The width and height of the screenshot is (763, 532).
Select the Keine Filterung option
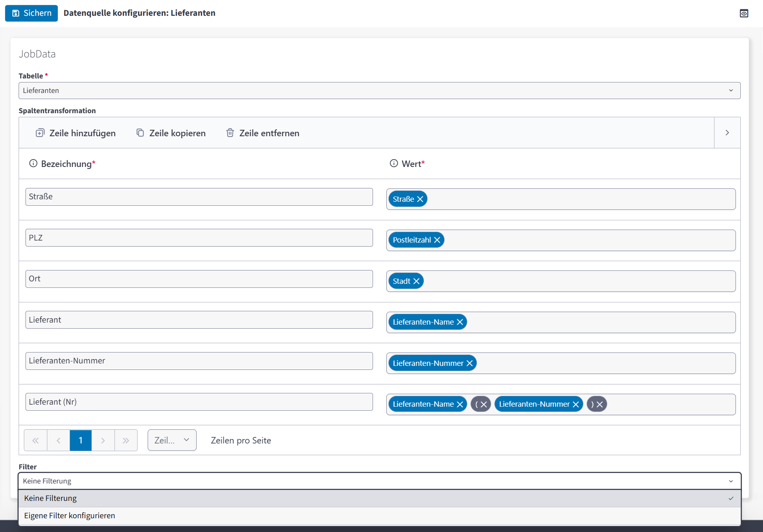[x=379, y=498]
